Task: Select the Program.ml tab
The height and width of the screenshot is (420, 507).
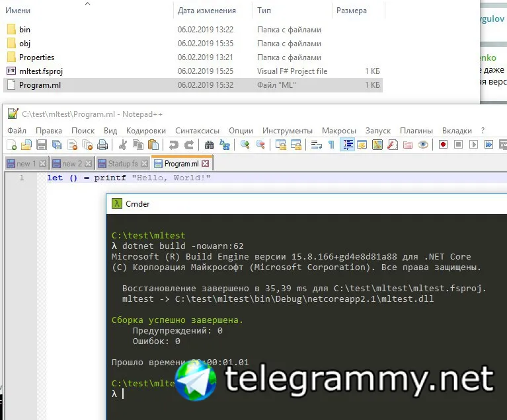Action: (182, 164)
